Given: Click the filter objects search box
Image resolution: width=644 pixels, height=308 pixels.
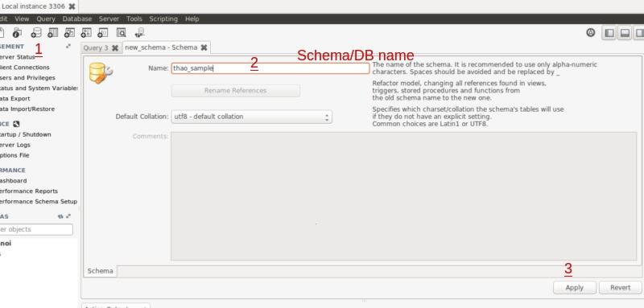Looking at the screenshot, I should coord(36,229).
